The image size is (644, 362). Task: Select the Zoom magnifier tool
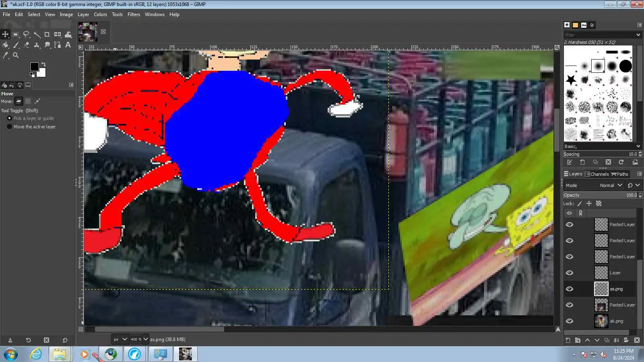[x=16, y=56]
